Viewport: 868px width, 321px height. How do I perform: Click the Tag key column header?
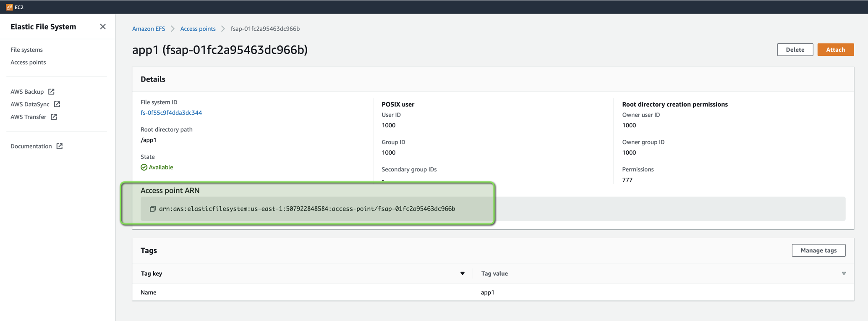click(x=152, y=274)
